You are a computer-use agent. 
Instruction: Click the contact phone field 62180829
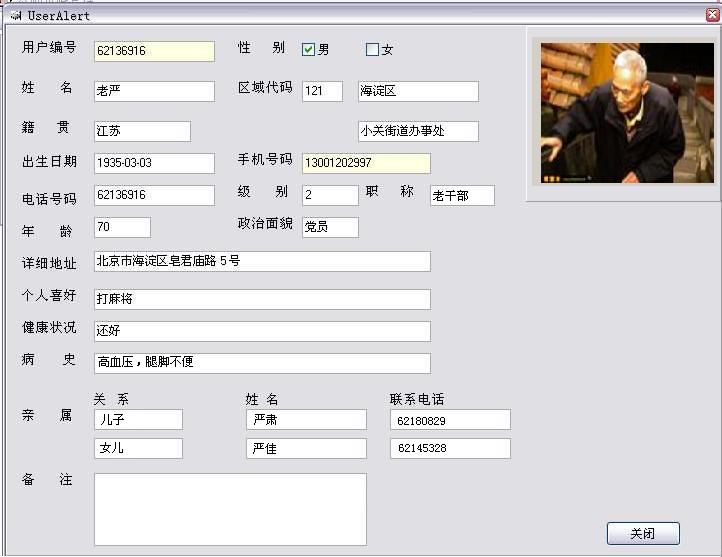point(450,419)
